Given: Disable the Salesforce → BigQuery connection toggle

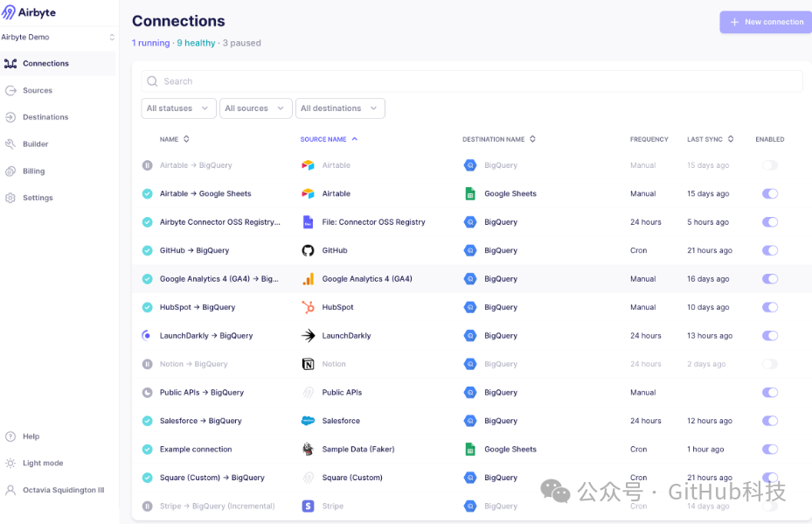Looking at the screenshot, I should [x=770, y=421].
